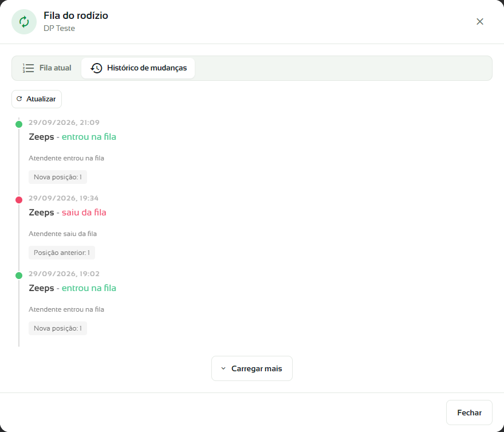The width and height of the screenshot is (504, 432).
Task: Click the green marker for 21:09 entry
Action: click(x=19, y=124)
